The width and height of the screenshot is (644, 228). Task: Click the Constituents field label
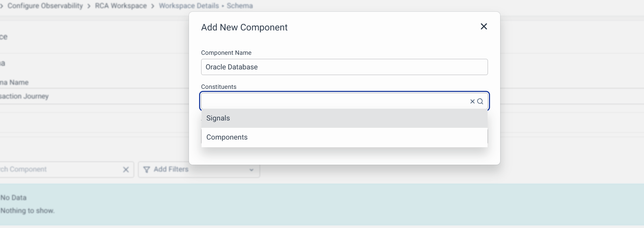pyautogui.click(x=219, y=87)
